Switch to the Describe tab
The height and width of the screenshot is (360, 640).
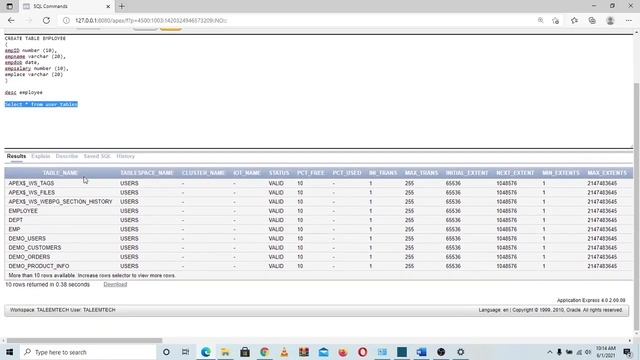click(x=67, y=156)
